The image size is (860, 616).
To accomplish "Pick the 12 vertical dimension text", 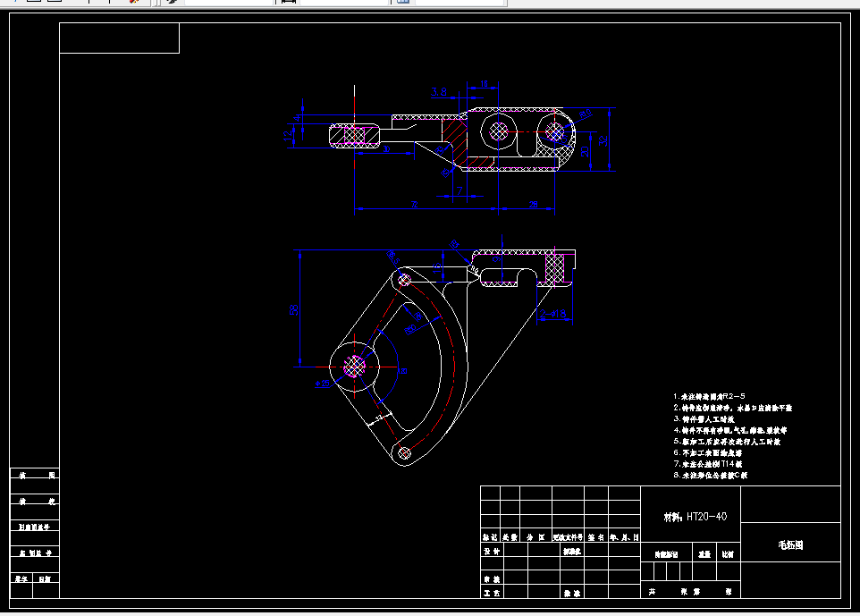I will [x=288, y=136].
